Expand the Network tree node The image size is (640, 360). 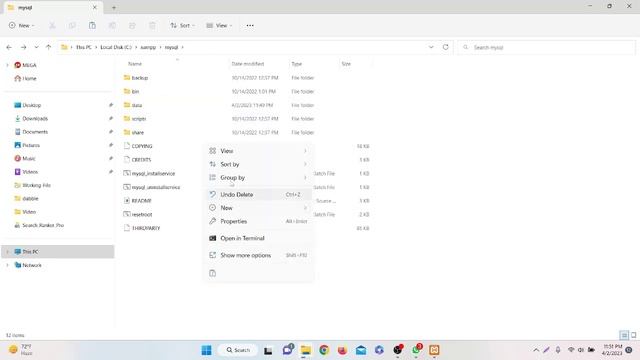pos(7,265)
